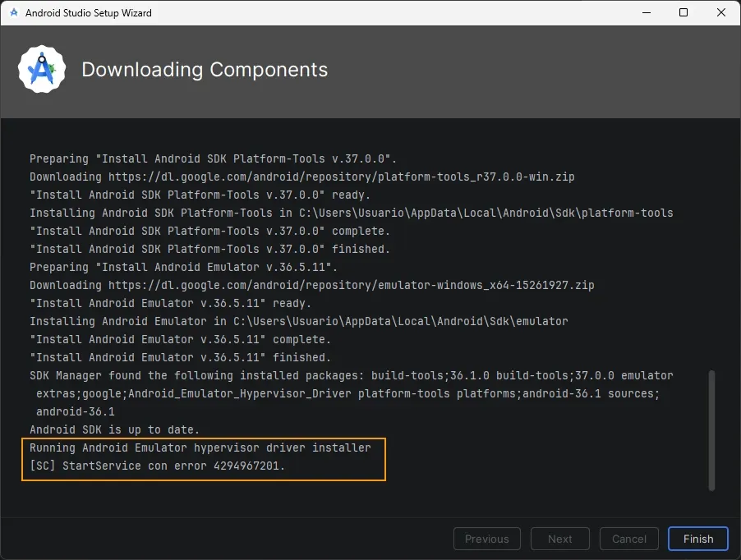Click the disabled Previous button
The height and width of the screenshot is (560, 741).
[487, 539]
